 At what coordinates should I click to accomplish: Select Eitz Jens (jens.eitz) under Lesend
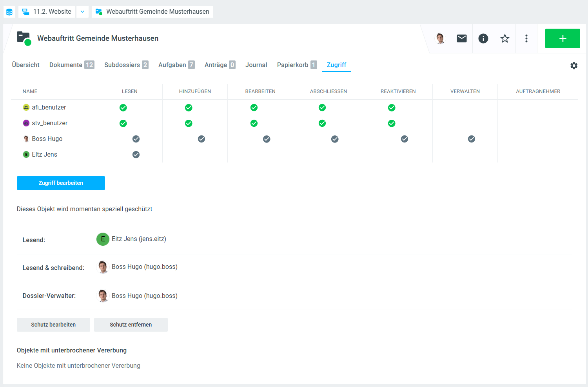tap(138, 239)
